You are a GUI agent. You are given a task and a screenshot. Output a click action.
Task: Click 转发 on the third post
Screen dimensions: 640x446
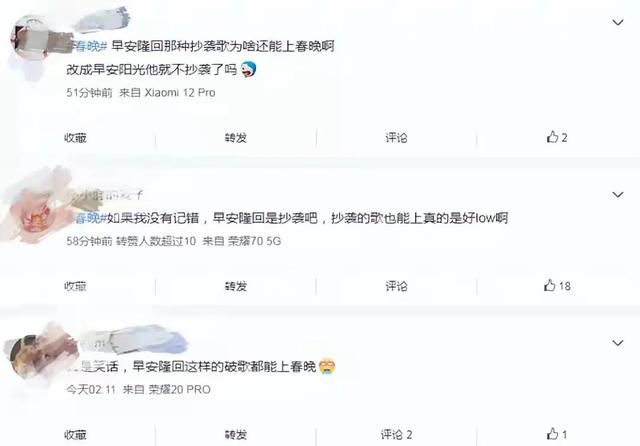236,434
